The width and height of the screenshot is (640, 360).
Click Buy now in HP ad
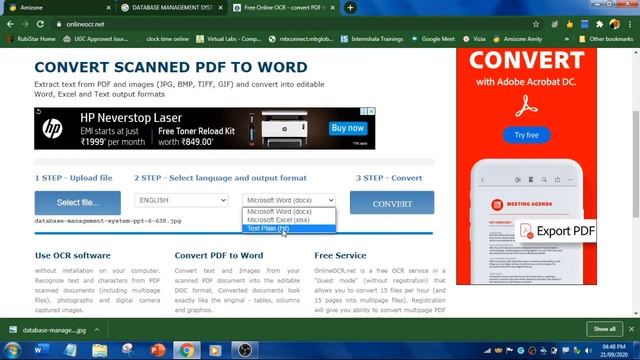coord(347,128)
